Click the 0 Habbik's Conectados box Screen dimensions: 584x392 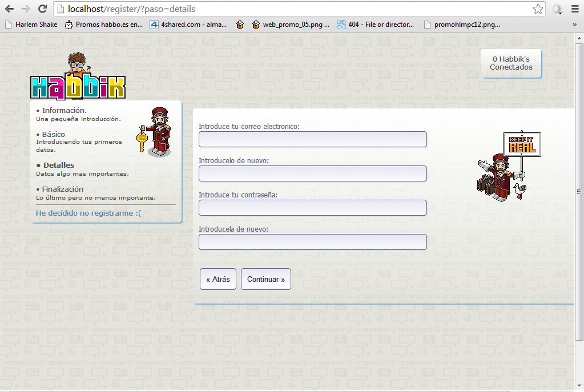click(511, 63)
